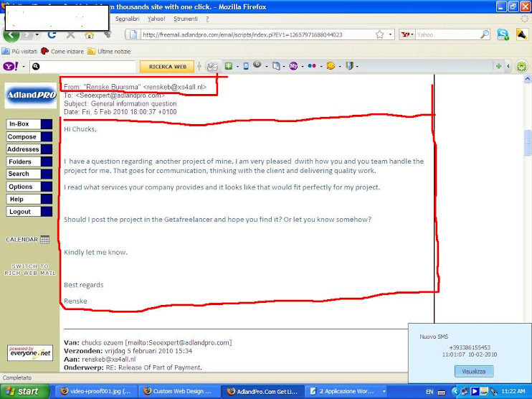Click the page vertical scrollbar thumb

528,142
